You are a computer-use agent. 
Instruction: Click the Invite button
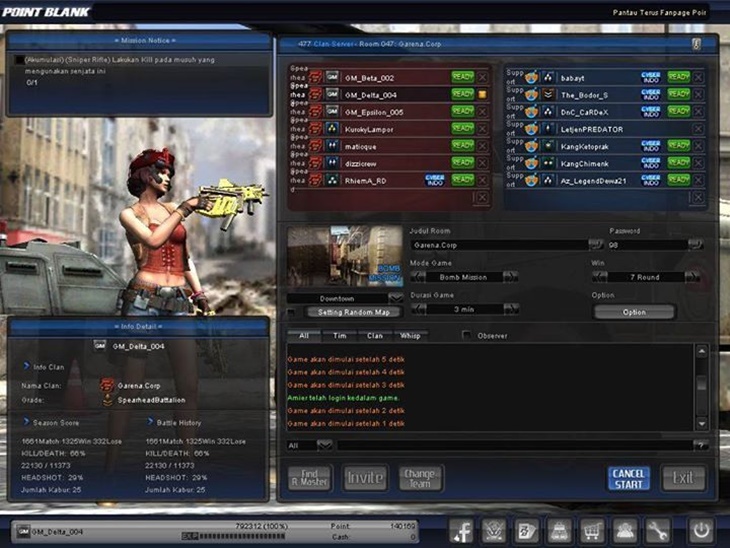(x=365, y=478)
